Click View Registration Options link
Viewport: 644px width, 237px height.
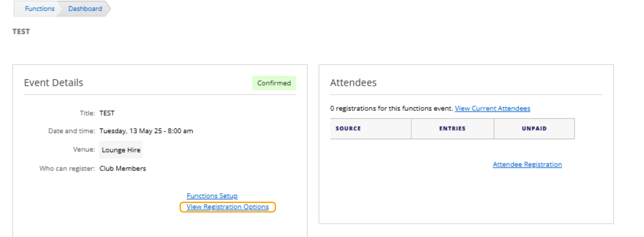[227, 207]
